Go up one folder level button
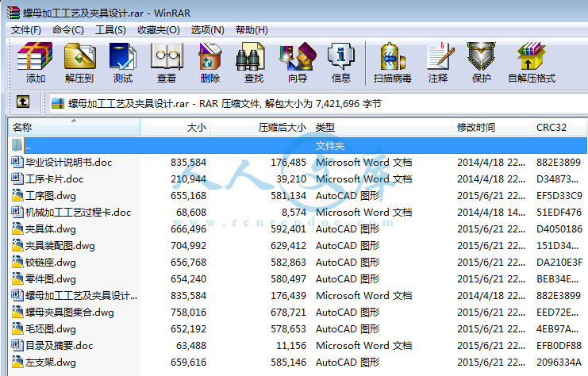The width and height of the screenshot is (588, 376). point(23,102)
